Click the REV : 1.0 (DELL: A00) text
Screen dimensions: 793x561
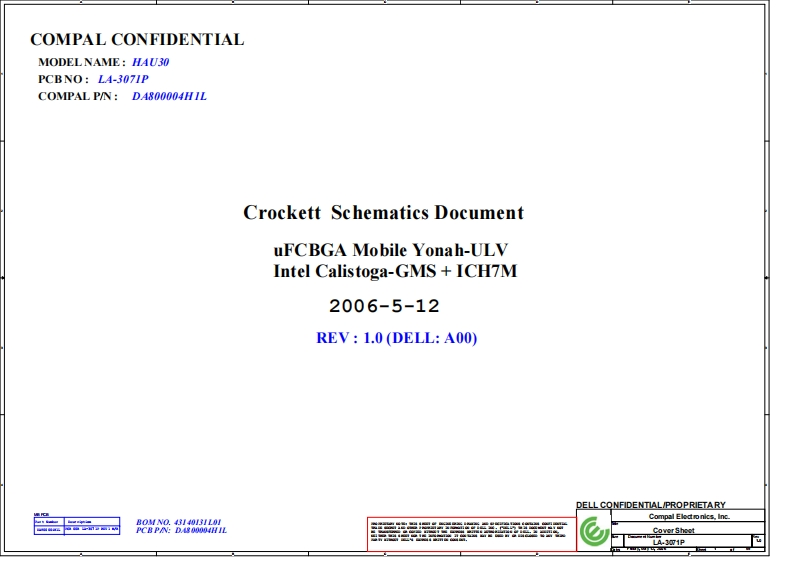tap(396, 338)
